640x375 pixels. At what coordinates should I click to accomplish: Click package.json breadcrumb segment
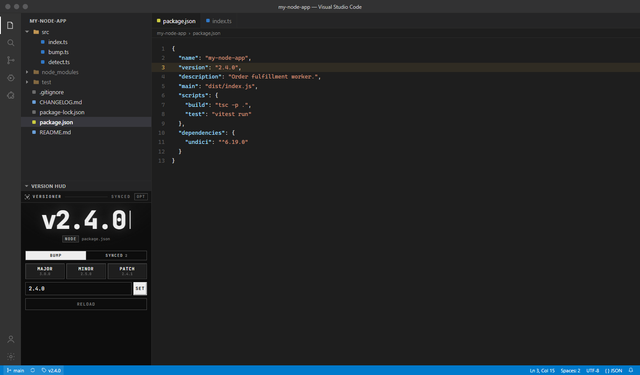pos(207,33)
